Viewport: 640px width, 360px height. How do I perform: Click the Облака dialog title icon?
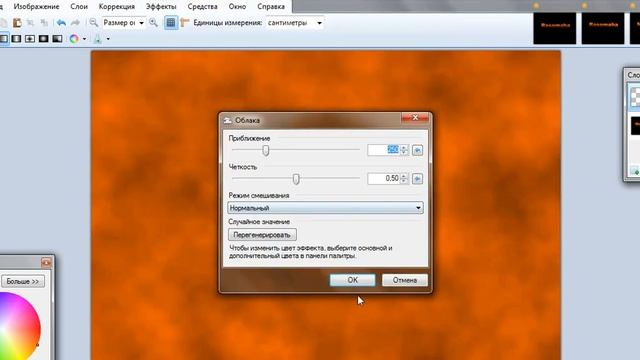[227, 120]
